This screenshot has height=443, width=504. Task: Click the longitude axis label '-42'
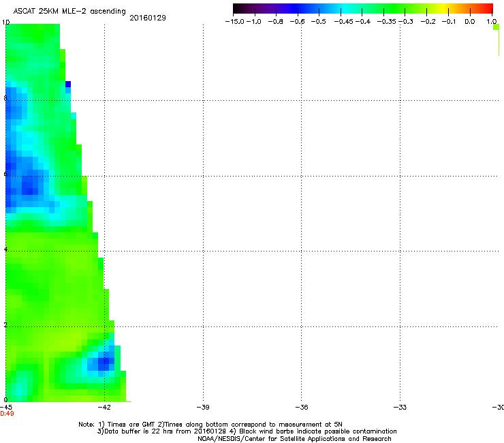tap(104, 408)
